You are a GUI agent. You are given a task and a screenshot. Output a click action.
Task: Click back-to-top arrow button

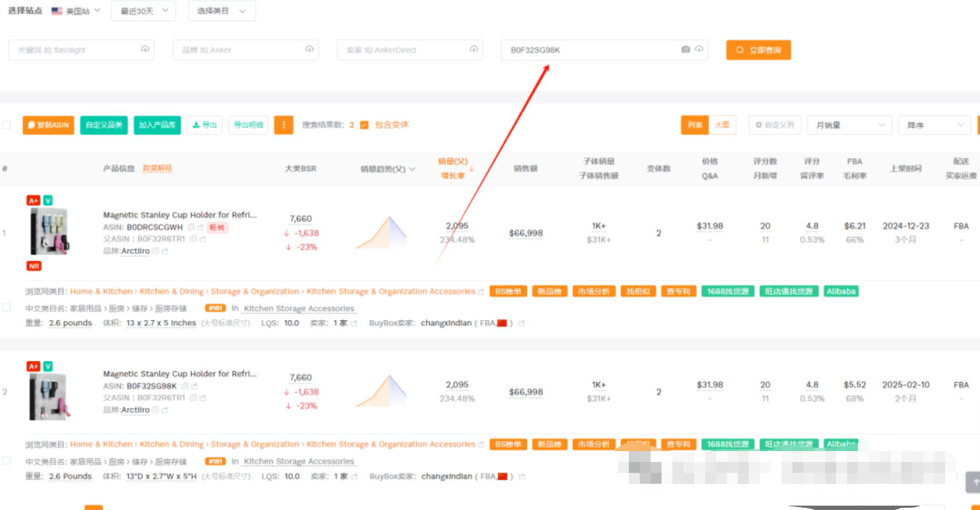(973, 482)
